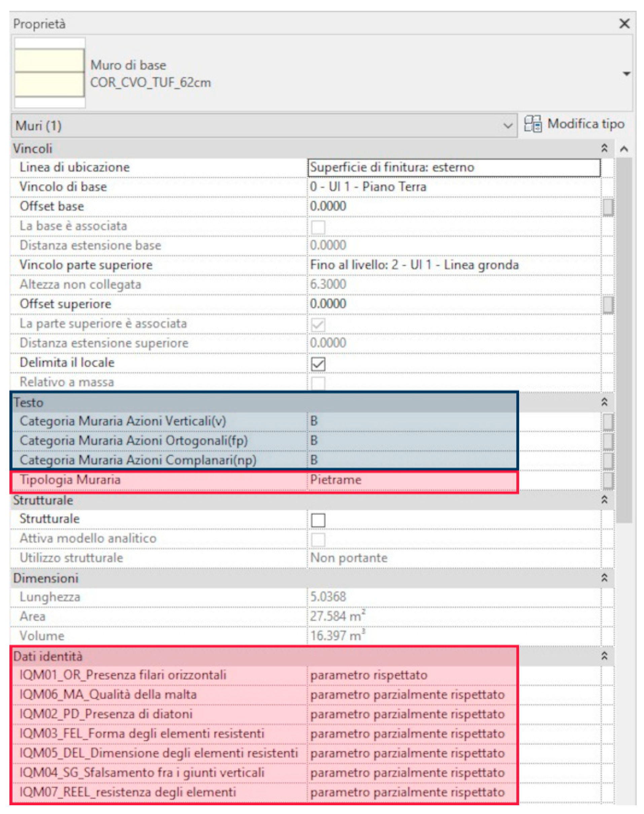Edit IQM02_PD_Presenza di diatoni value

pyautogui.click(x=454, y=714)
